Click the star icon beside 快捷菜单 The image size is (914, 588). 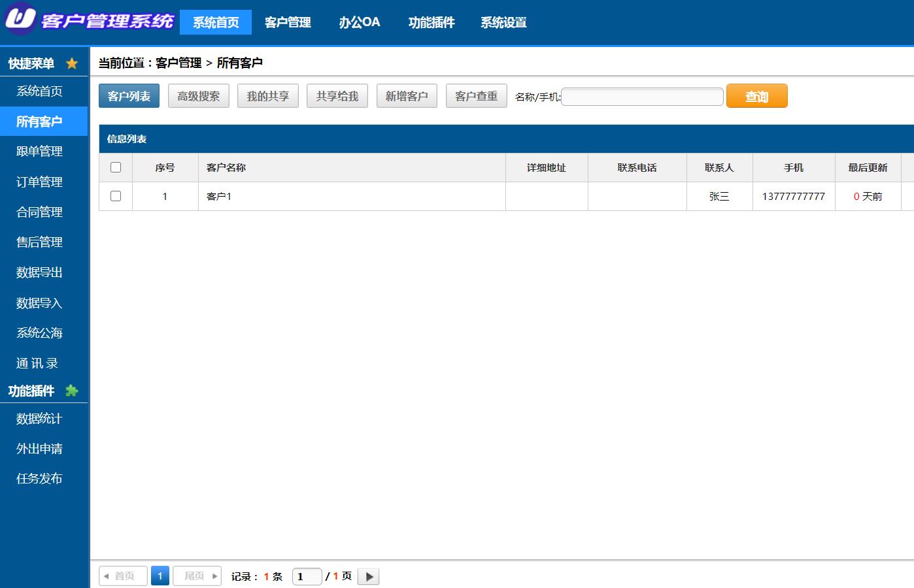pyautogui.click(x=72, y=63)
